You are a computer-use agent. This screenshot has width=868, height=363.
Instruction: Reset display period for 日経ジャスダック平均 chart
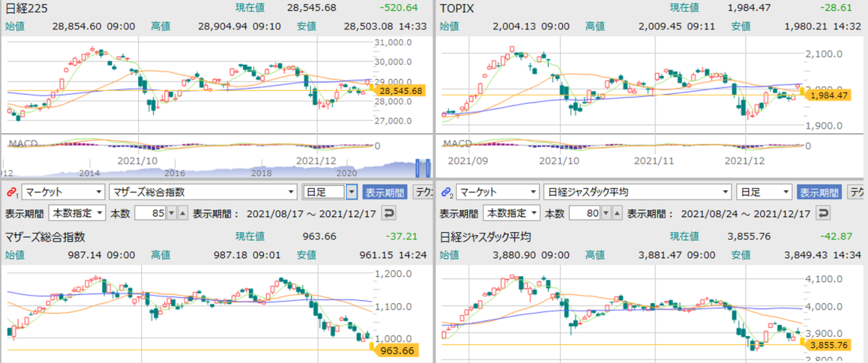pos(823,214)
